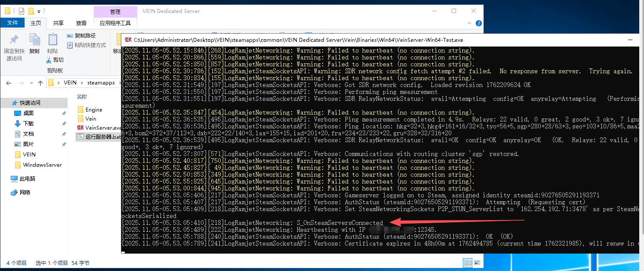Screen dimensions: 644x271
Task: Select the VeinServer.exe file
Action: point(103,128)
